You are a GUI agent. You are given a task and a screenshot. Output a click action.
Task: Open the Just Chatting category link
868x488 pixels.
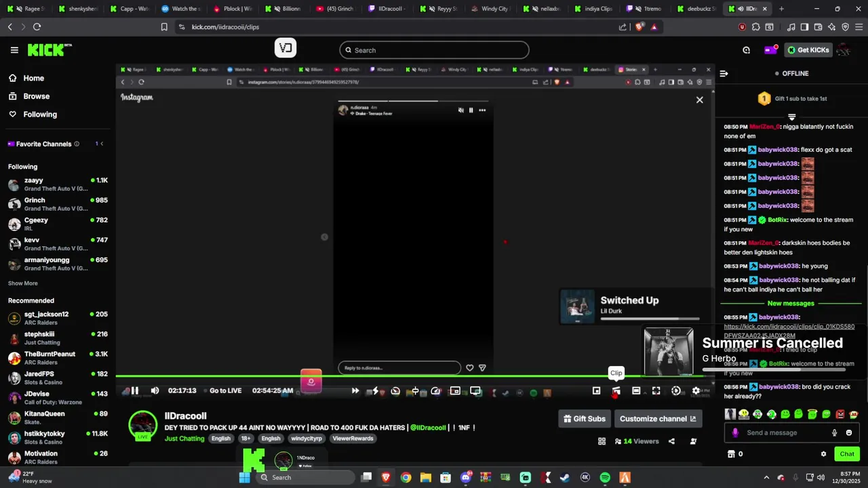tap(184, 439)
